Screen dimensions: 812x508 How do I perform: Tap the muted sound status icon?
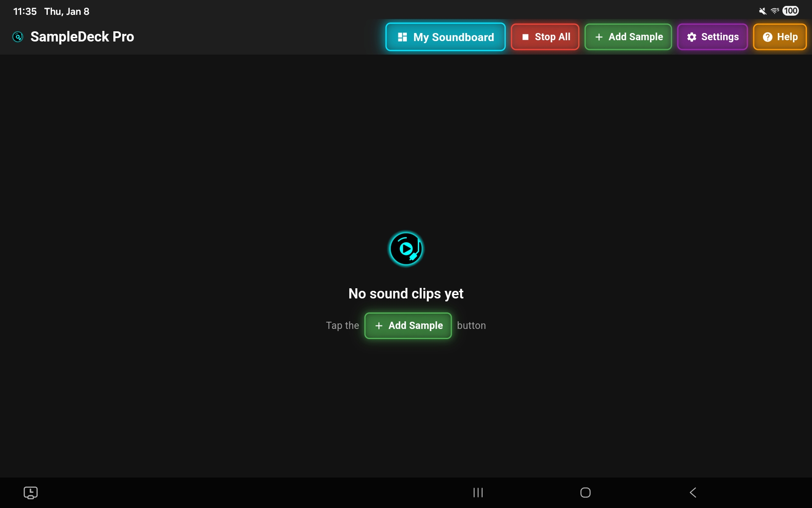click(763, 11)
